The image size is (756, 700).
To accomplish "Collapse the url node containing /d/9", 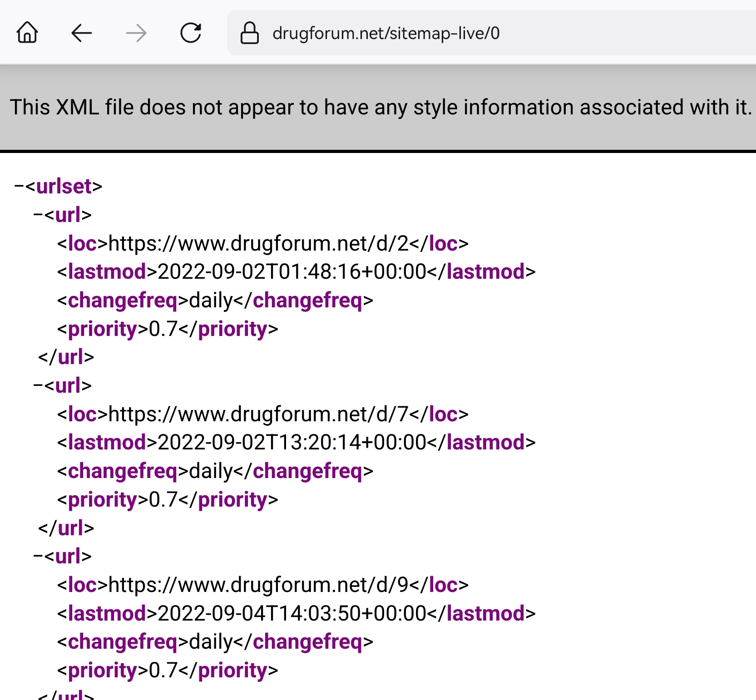I will tap(39, 556).
